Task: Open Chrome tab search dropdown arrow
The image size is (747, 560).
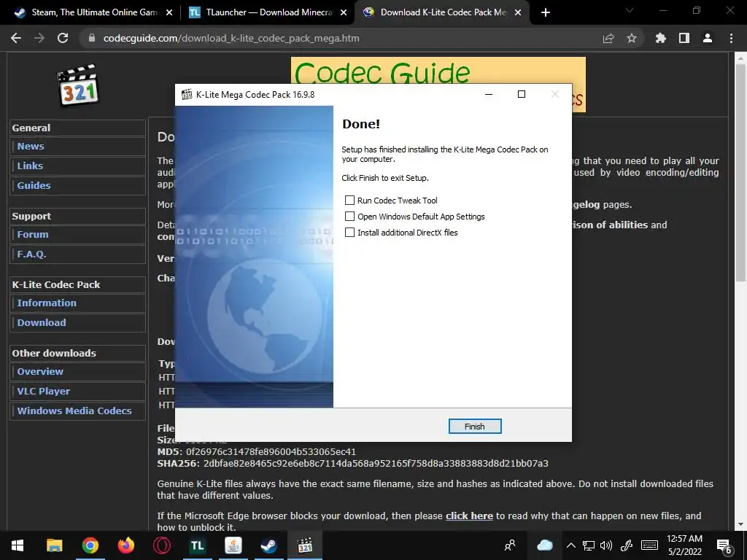Action: tap(630, 10)
